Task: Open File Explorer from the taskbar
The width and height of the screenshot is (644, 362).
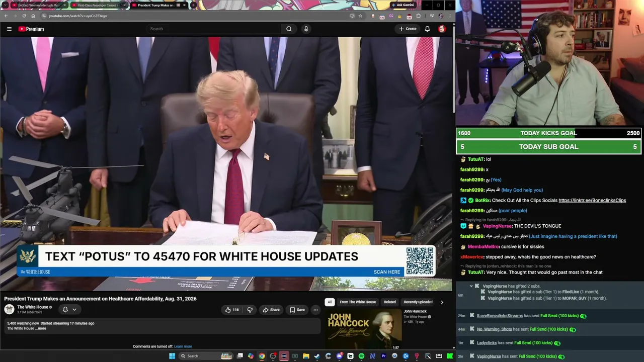Action: (x=306, y=356)
